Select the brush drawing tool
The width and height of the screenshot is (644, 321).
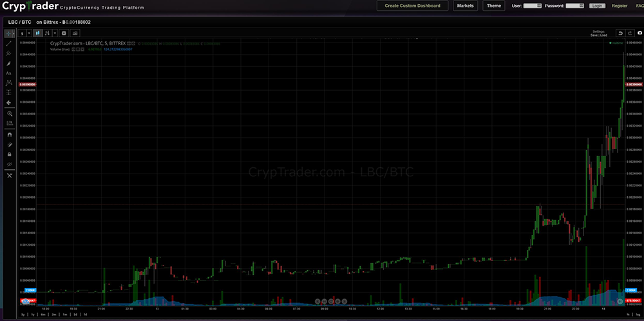coord(9,63)
